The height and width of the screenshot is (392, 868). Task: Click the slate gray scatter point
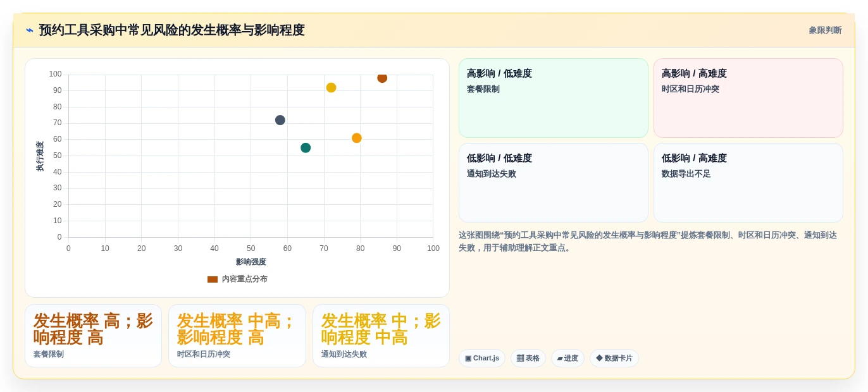(x=280, y=120)
